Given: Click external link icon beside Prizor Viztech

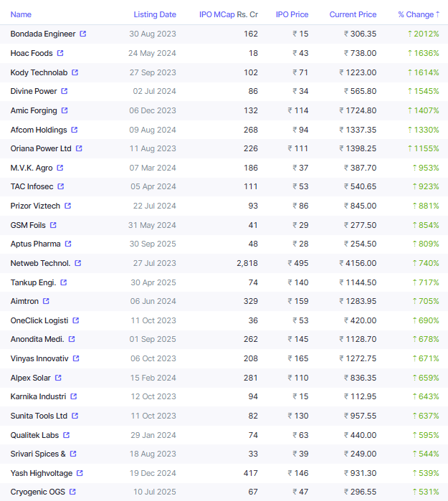Looking at the screenshot, I should coord(68,206).
